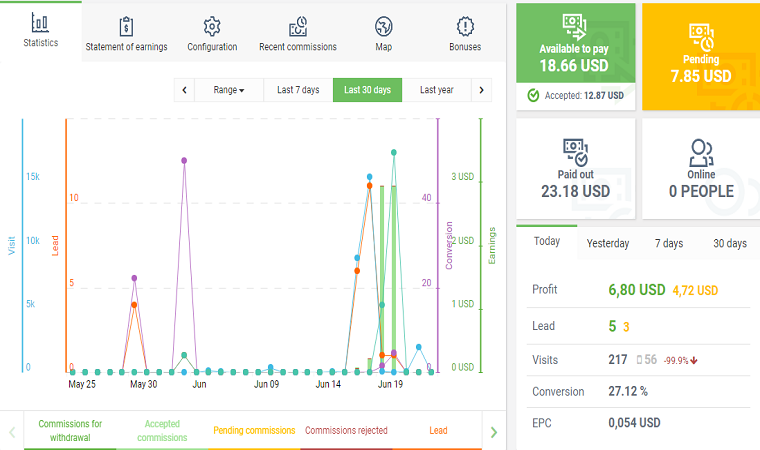Select the Recent commissions icon
The width and height of the screenshot is (760, 450).
click(x=298, y=26)
